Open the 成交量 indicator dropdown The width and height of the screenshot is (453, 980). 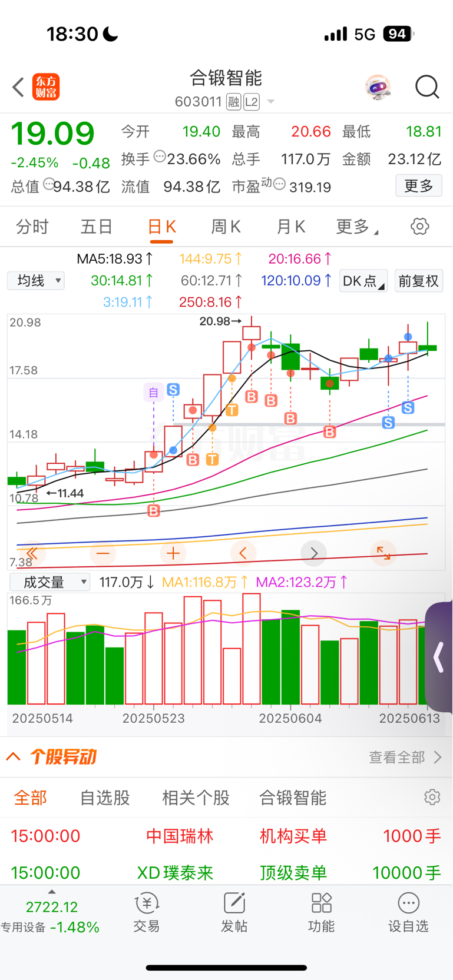point(50,582)
